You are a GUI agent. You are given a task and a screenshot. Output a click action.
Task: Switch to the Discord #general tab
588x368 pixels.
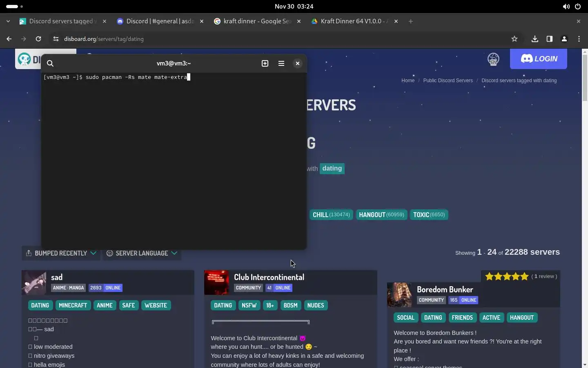pos(160,21)
